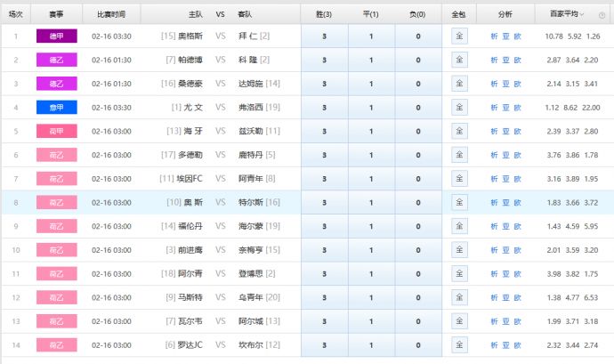Select loss (0) for 桑德豪 vs 达姆施
Image resolution: width=614 pixels, height=364 pixels.
point(418,84)
